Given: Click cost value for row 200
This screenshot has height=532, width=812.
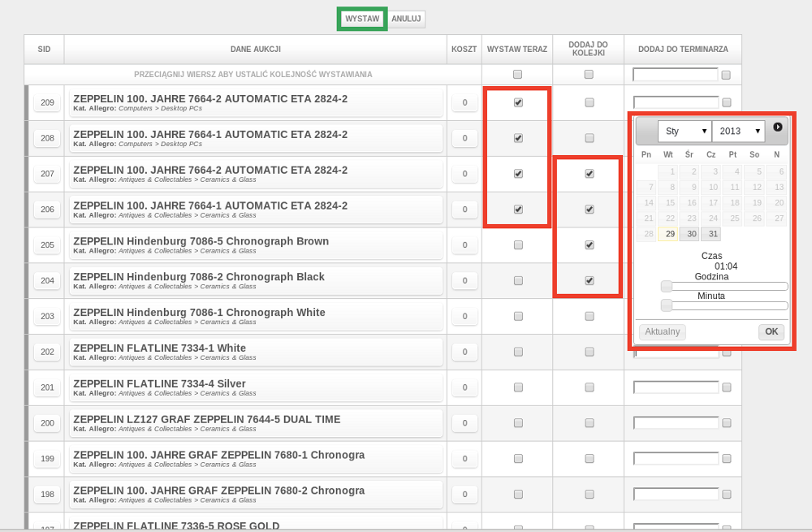Looking at the screenshot, I should (x=464, y=423).
